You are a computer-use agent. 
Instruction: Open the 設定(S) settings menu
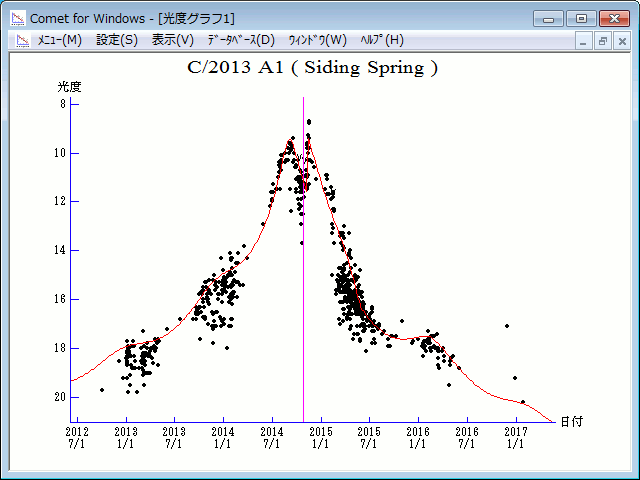[117, 40]
